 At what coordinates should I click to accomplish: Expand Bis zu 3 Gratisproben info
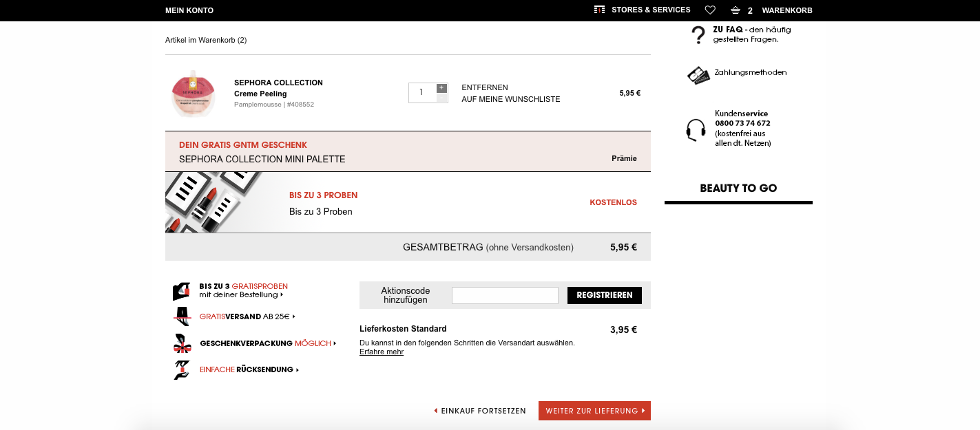pyautogui.click(x=244, y=290)
